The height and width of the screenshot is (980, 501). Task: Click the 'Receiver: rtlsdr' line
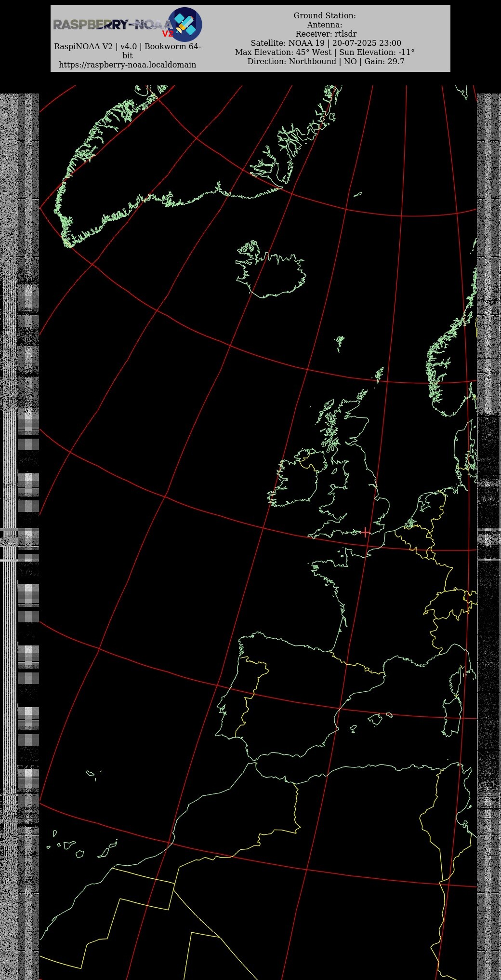tap(326, 34)
